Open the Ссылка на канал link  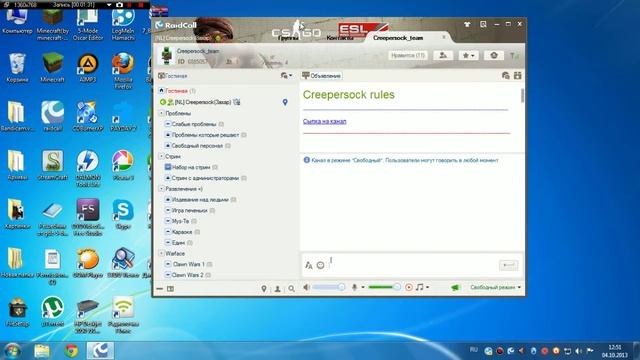tap(324, 121)
